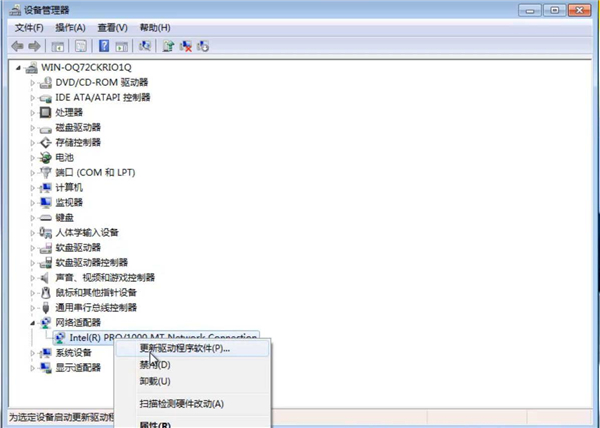Select the 端口 (COM 和 LPT) tree item
Image resolution: width=600 pixels, height=428 pixels.
[x=95, y=172]
